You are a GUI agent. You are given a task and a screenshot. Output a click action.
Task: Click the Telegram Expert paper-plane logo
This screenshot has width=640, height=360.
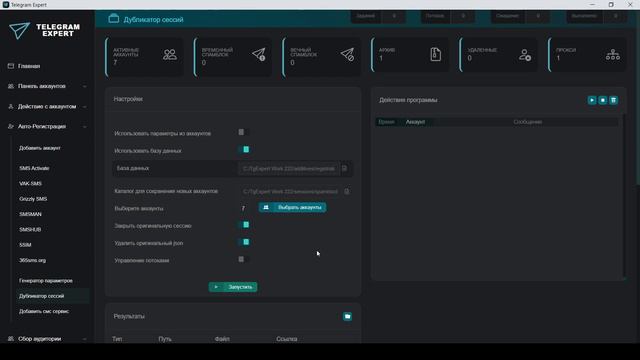[19, 31]
